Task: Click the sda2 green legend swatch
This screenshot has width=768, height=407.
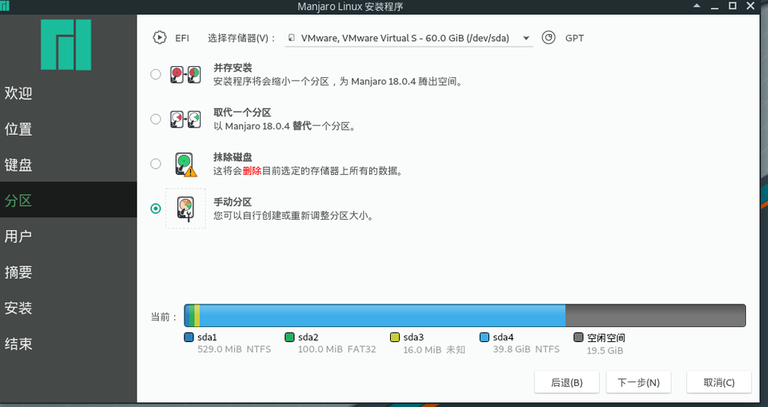Action: click(289, 337)
